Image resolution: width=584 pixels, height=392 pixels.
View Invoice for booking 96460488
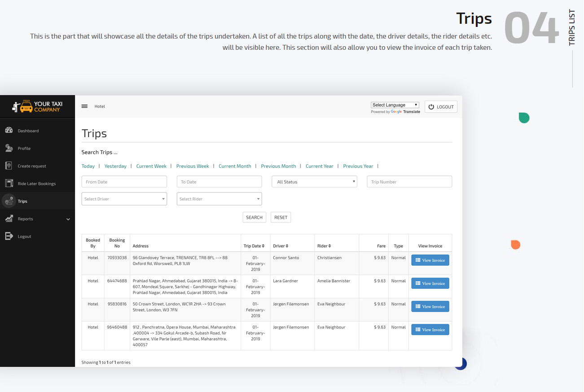430,330
